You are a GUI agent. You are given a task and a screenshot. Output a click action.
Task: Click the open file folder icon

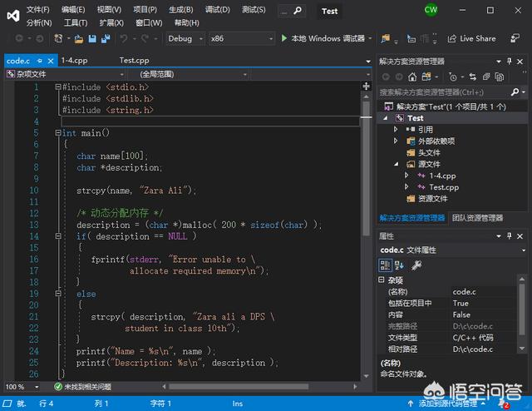79,39
